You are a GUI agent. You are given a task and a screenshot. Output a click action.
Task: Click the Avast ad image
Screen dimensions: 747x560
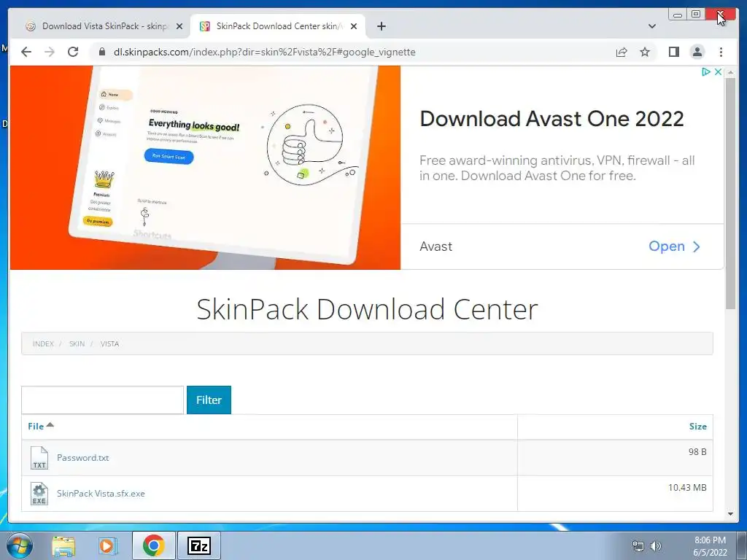point(205,168)
